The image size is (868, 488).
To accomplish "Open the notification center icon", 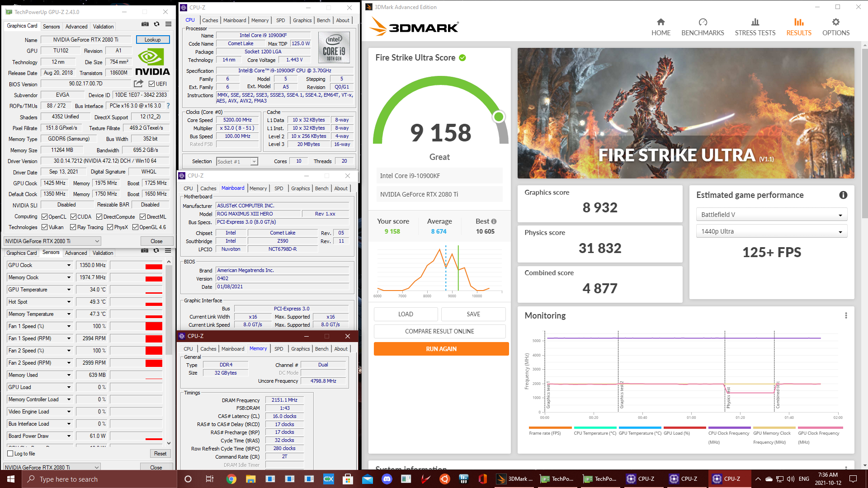I will click(853, 479).
